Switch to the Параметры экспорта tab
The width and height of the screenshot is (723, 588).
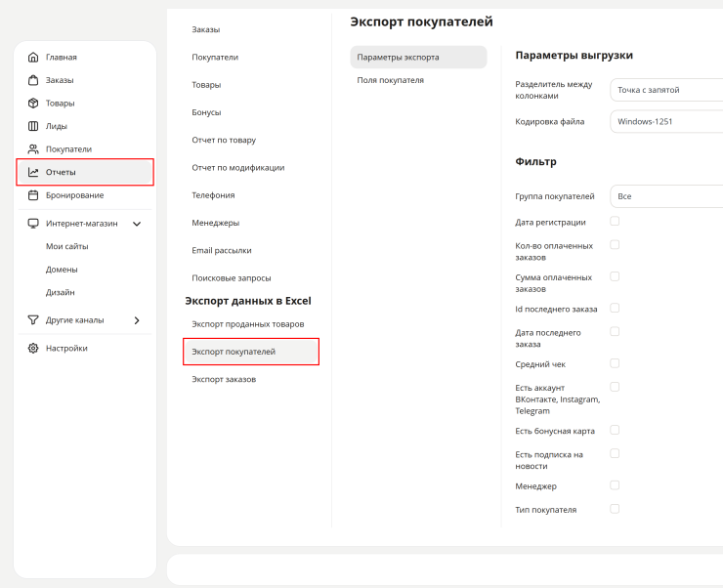pyautogui.click(x=418, y=58)
